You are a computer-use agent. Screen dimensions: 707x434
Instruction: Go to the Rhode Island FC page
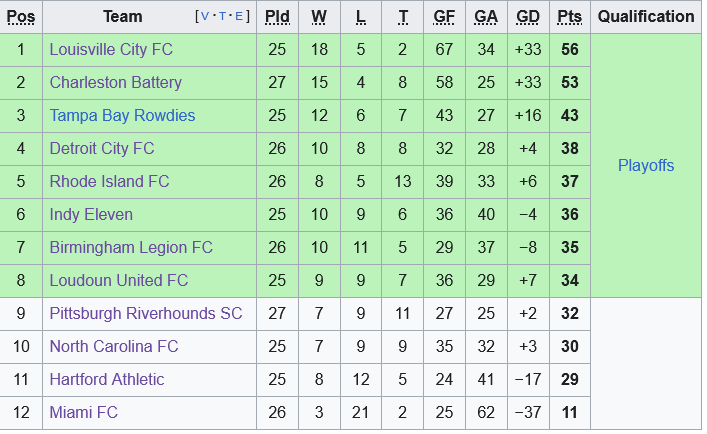pos(109,181)
